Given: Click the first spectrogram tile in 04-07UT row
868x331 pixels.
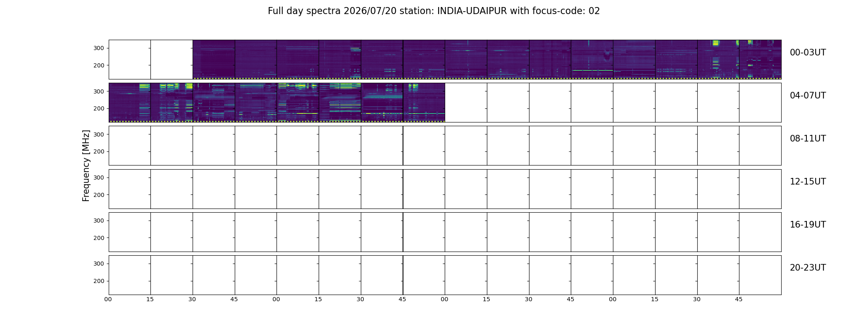Looking at the screenshot, I should tap(130, 103).
